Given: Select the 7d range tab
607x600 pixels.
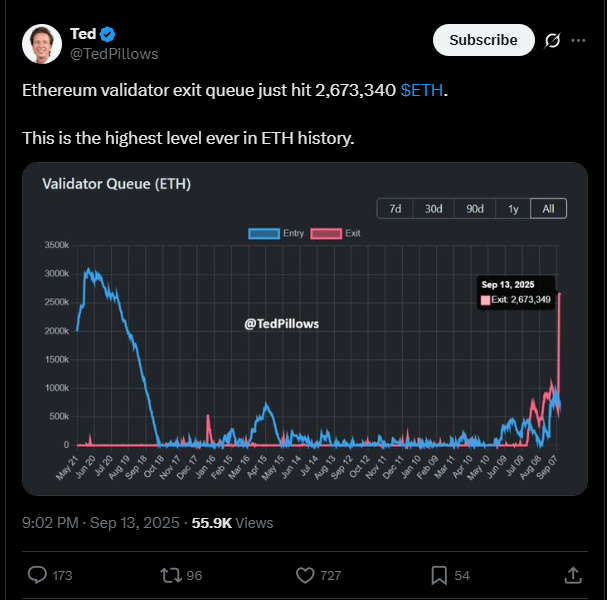Looking at the screenshot, I should click(395, 209).
